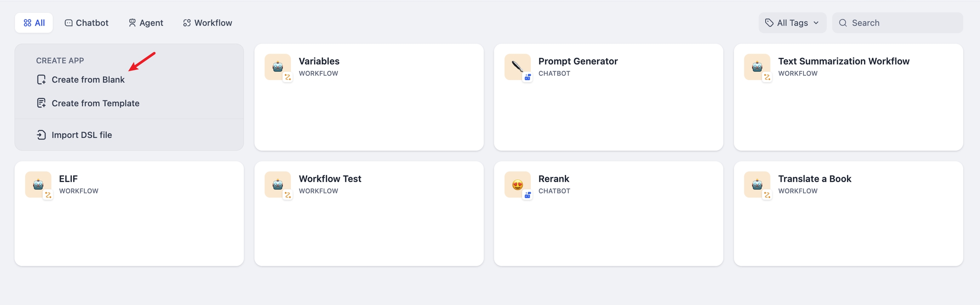Viewport: 980px width, 305px height.
Task: Click the ELIF app robot icon
Action: coord(38,184)
